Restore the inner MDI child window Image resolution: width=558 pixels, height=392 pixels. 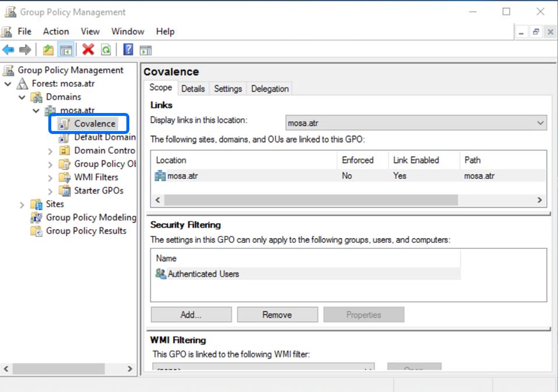click(536, 32)
